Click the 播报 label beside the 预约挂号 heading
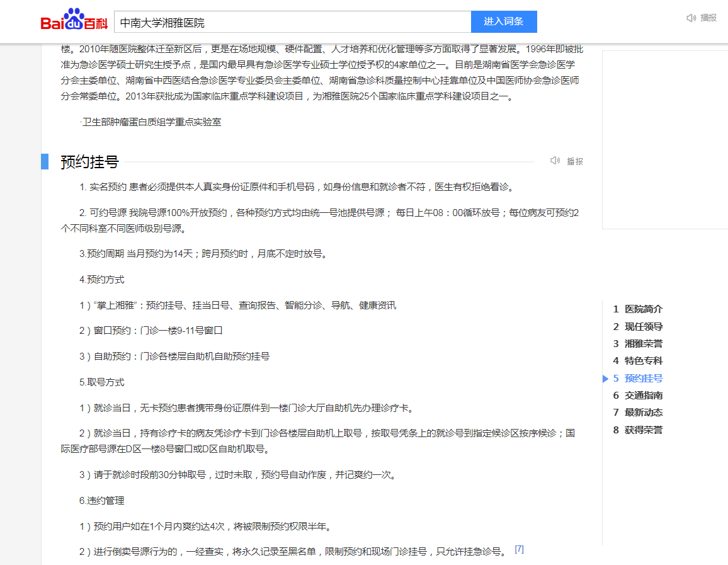The height and width of the screenshot is (565, 728). [575, 161]
